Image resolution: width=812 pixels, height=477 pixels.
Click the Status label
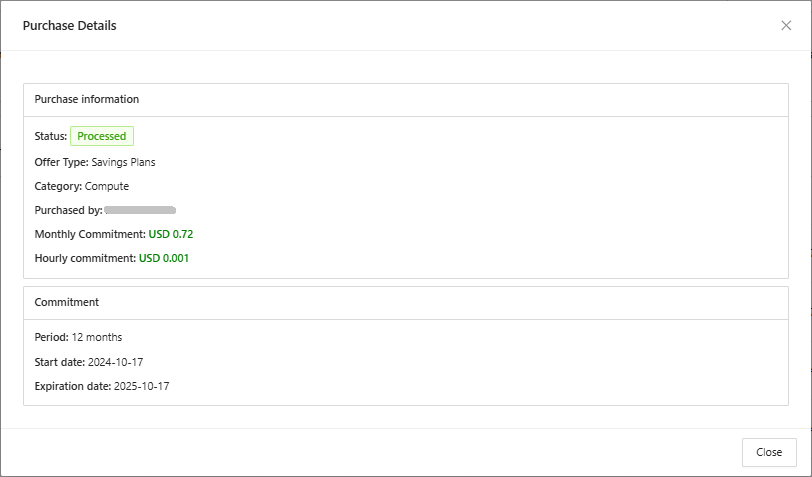[x=51, y=136]
